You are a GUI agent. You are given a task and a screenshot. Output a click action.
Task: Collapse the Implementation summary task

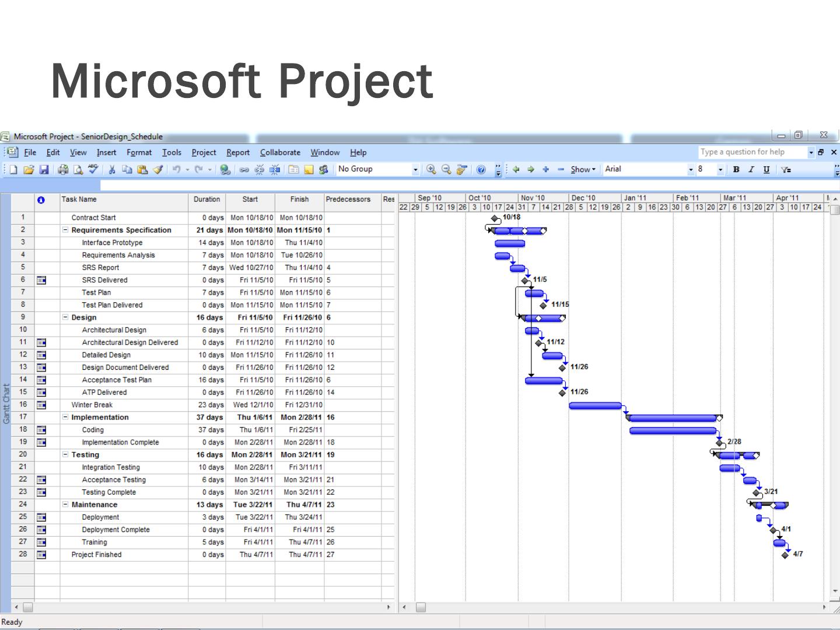pyautogui.click(x=65, y=418)
